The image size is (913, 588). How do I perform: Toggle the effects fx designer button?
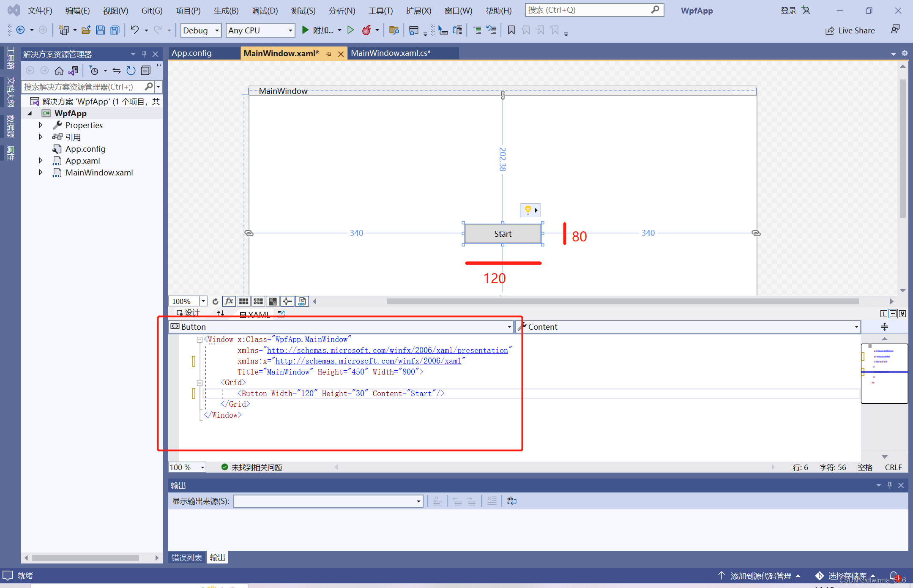[229, 301]
